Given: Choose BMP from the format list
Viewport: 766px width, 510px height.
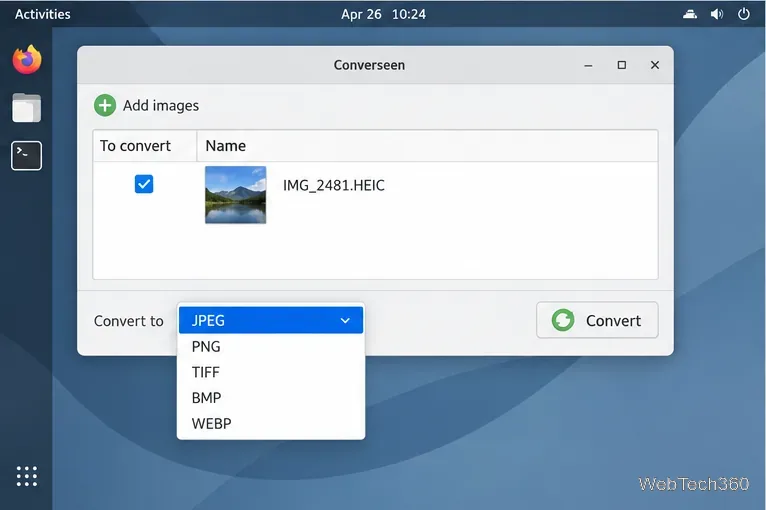Looking at the screenshot, I should click(271, 398).
